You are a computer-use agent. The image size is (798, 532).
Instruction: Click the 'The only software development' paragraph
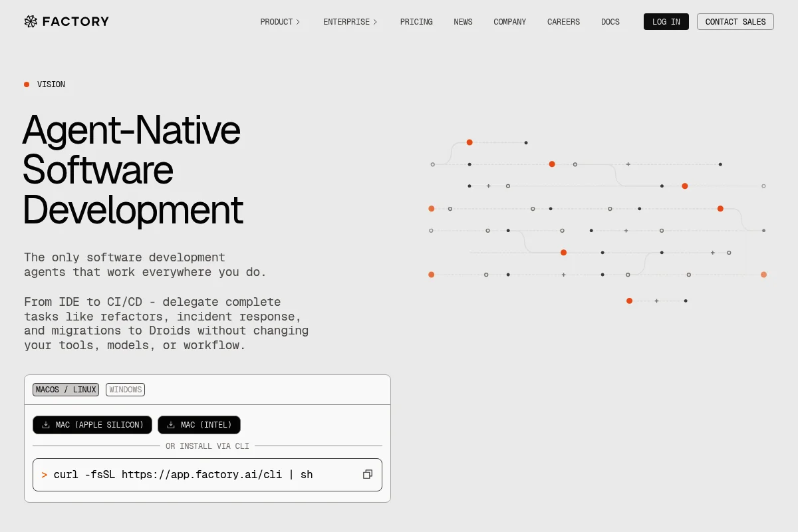145,265
